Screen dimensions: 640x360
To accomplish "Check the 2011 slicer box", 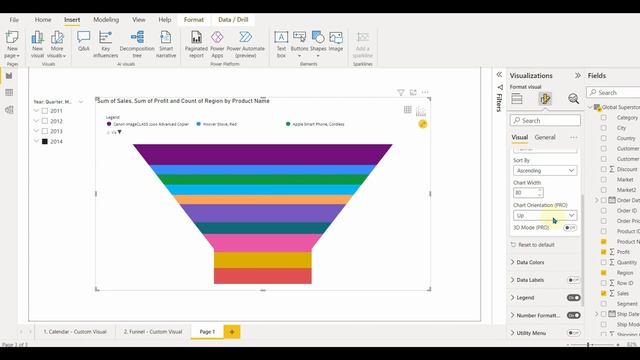I will pos(45,111).
